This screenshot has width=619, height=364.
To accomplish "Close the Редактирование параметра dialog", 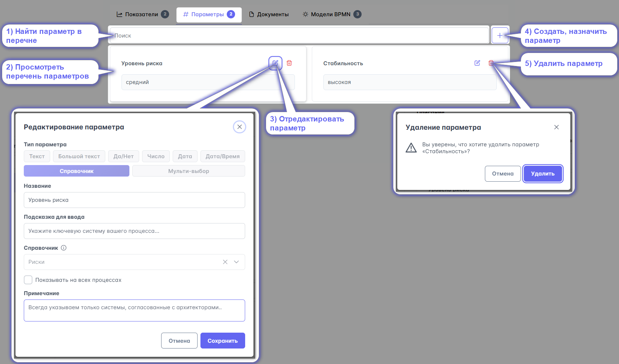I will (239, 127).
